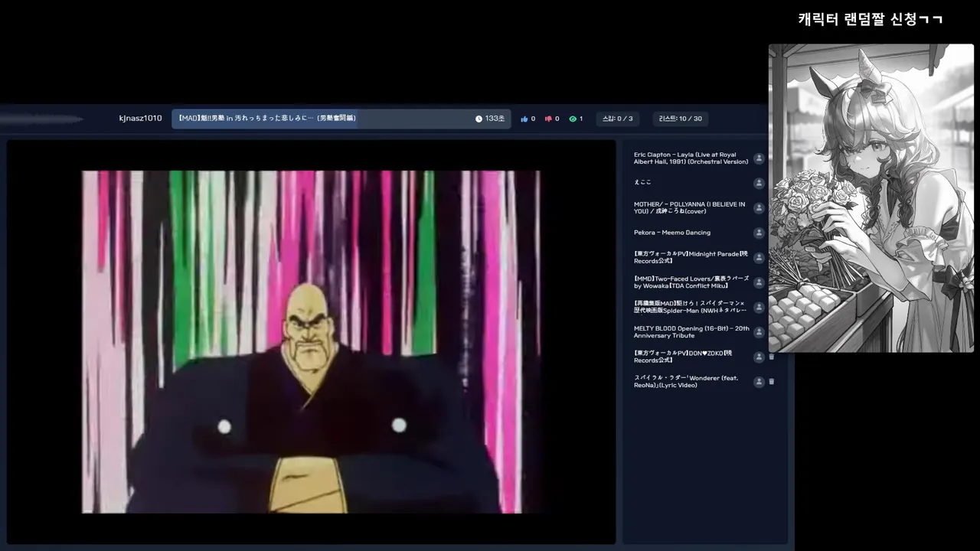Click the username kjnasz1010

(x=141, y=119)
